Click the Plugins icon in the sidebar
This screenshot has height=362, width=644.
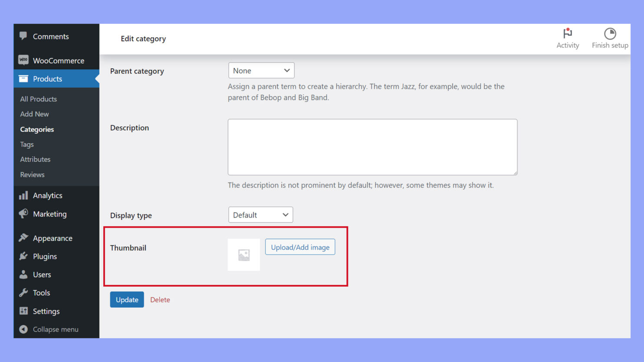click(23, 256)
